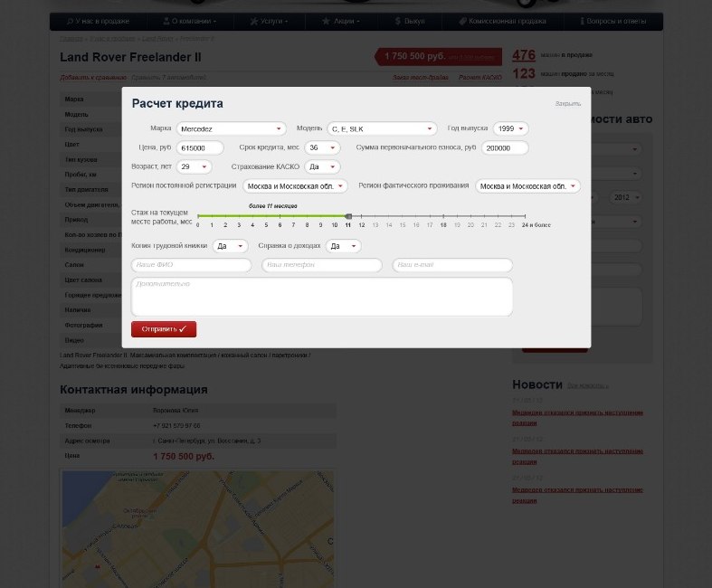Open Акции menu
Image resolution: width=712 pixels, height=588 pixels.
coord(340,22)
